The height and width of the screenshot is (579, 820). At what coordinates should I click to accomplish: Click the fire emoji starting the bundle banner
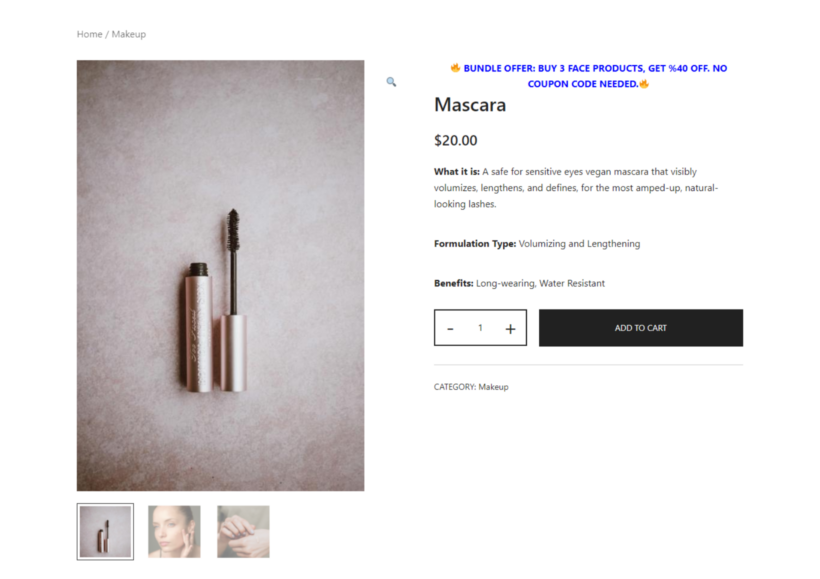pos(454,68)
